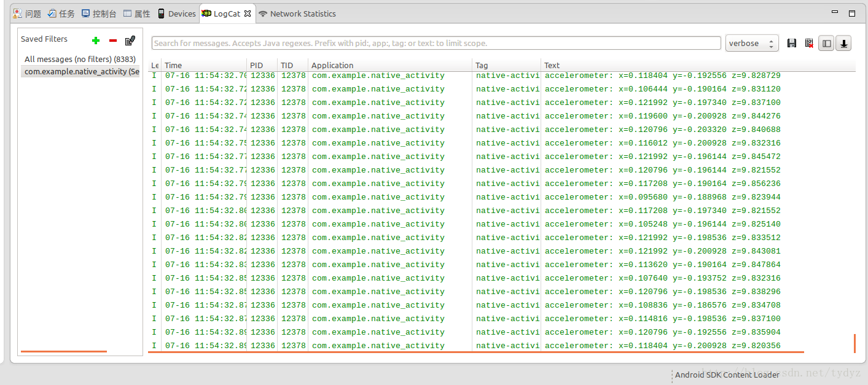This screenshot has height=385, width=868.
Task: Select log line ending z=9.844276
Action: point(502,116)
